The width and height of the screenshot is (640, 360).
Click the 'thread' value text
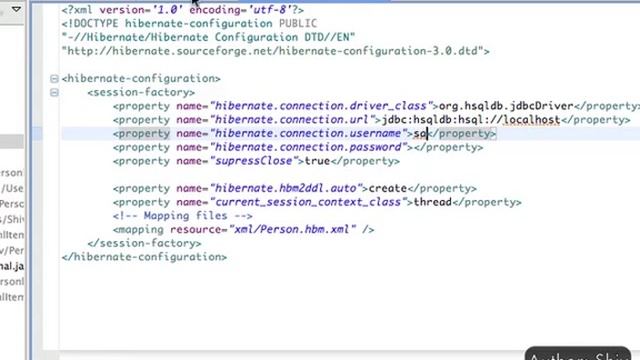click(x=433, y=202)
